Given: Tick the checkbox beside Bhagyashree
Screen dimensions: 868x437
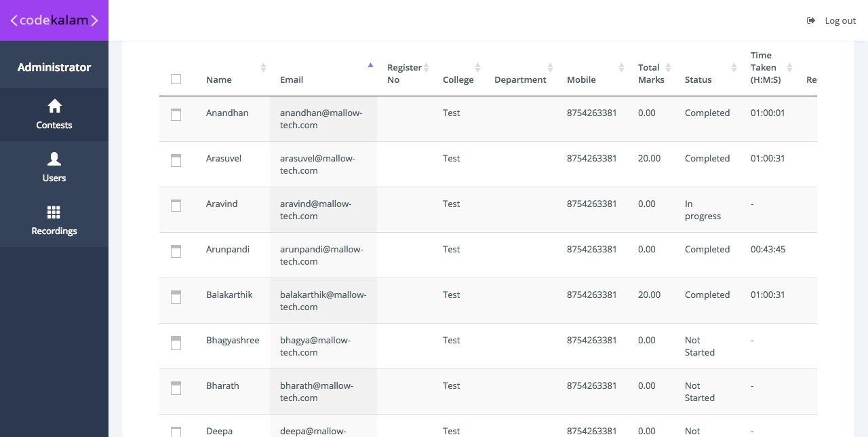Looking at the screenshot, I should [176, 342].
